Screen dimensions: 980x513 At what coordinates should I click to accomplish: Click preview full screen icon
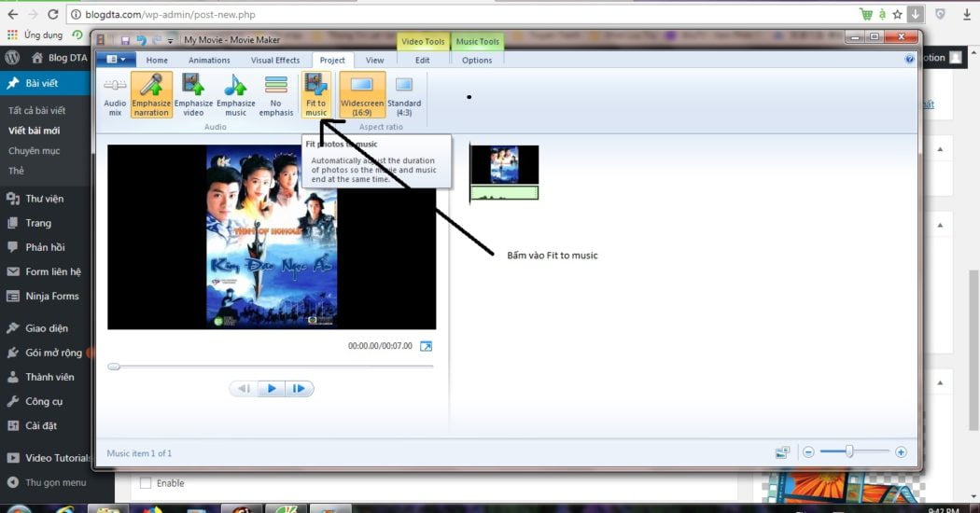pos(426,346)
